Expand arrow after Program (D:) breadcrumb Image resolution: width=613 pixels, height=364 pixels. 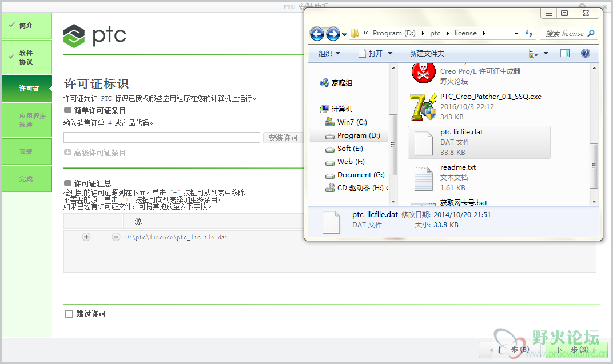click(x=423, y=34)
